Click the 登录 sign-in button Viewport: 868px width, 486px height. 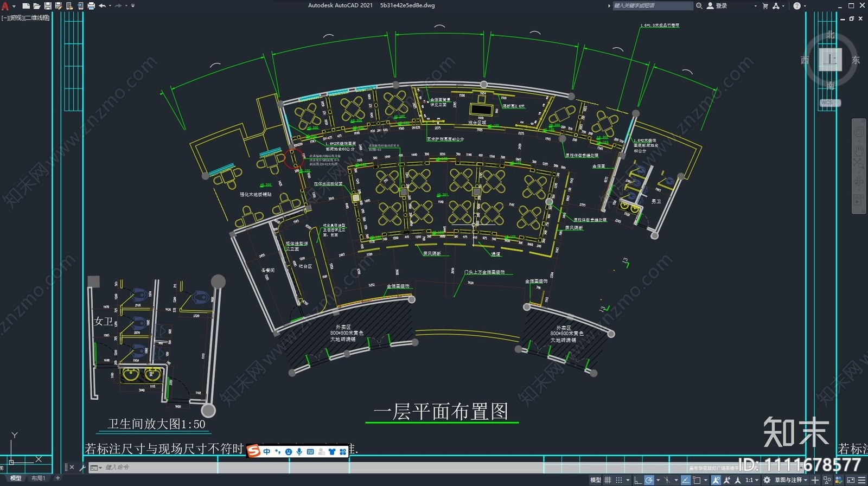click(717, 5)
